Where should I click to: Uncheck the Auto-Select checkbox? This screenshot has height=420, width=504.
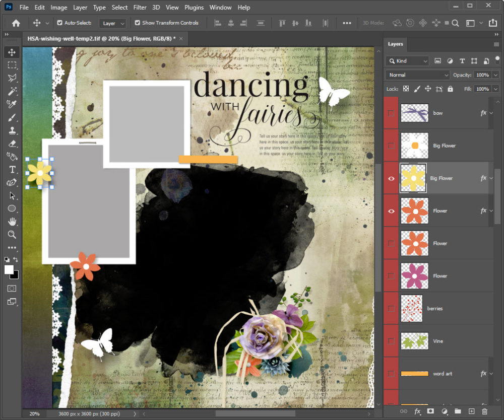tap(60, 23)
